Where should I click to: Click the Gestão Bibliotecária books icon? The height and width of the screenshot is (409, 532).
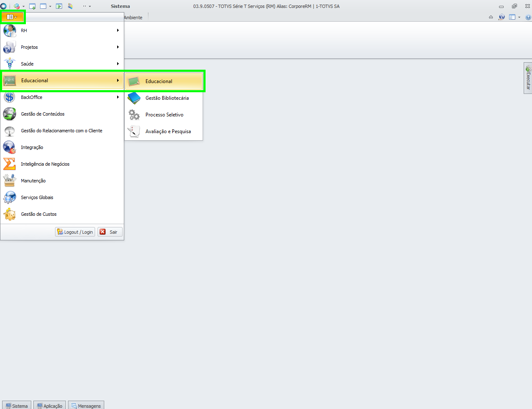(x=134, y=98)
